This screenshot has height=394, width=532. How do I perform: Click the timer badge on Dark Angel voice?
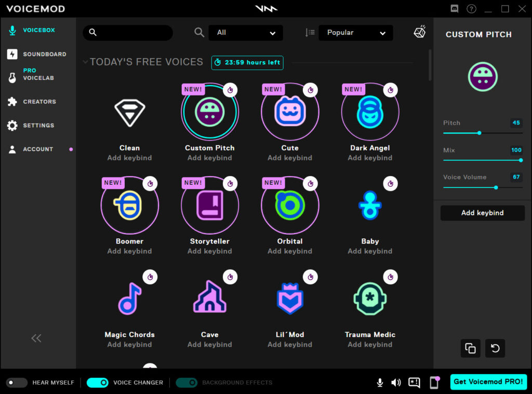coord(390,90)
